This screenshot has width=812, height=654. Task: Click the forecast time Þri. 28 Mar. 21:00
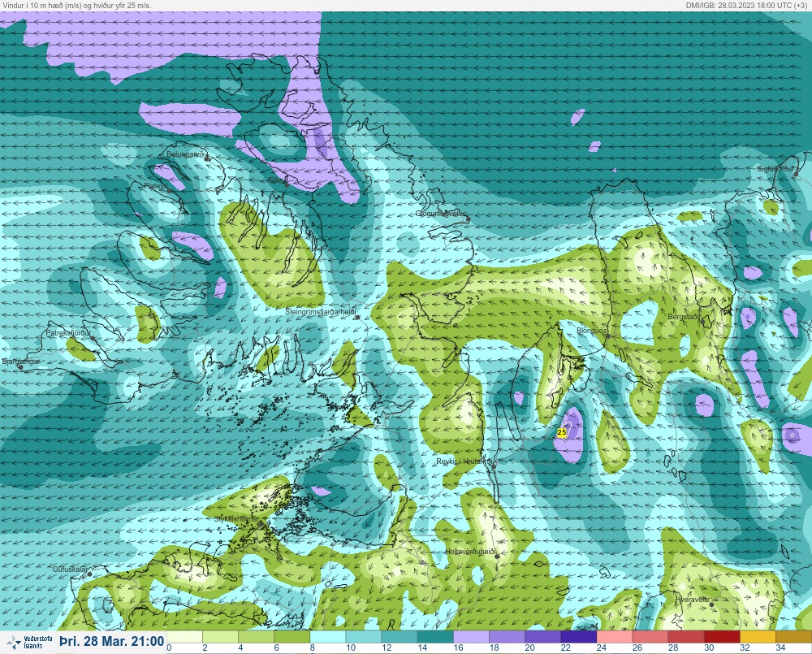pos(112,642)
